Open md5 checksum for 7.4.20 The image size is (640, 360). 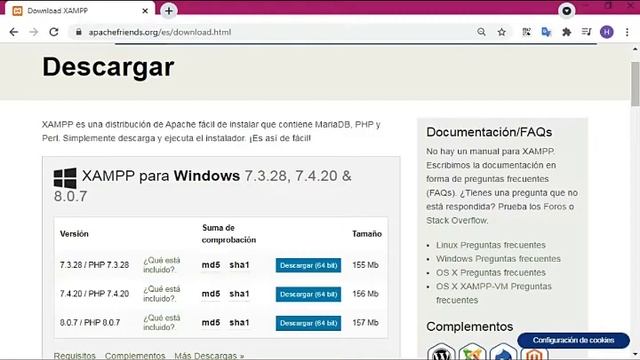211,294
